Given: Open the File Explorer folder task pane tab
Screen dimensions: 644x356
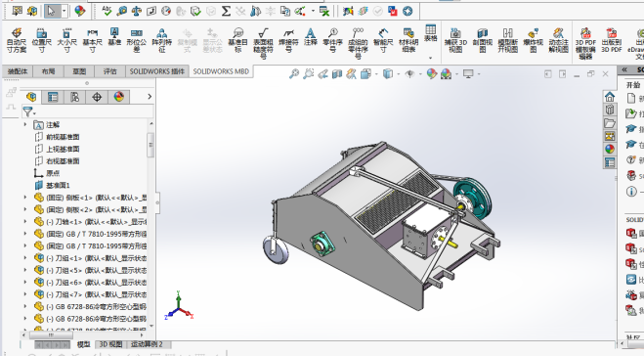Looking at the screenshot, I should 610,123.
